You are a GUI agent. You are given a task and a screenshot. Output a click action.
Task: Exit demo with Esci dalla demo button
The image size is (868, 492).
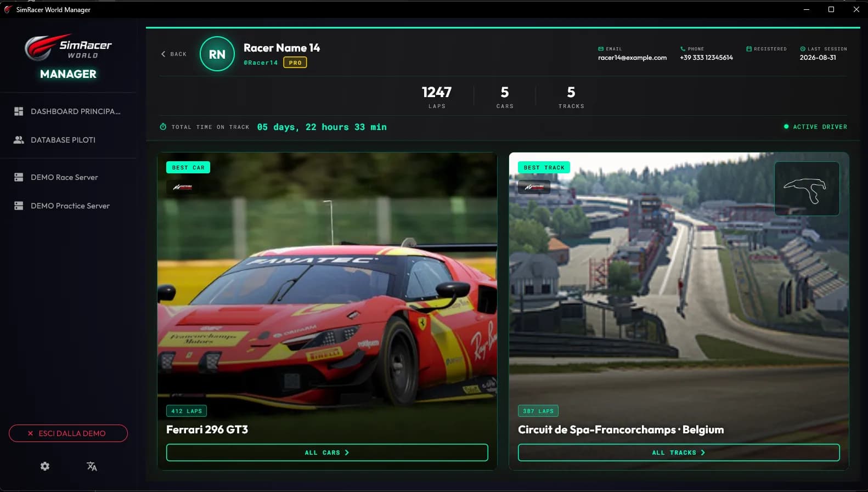click(68, 433)
